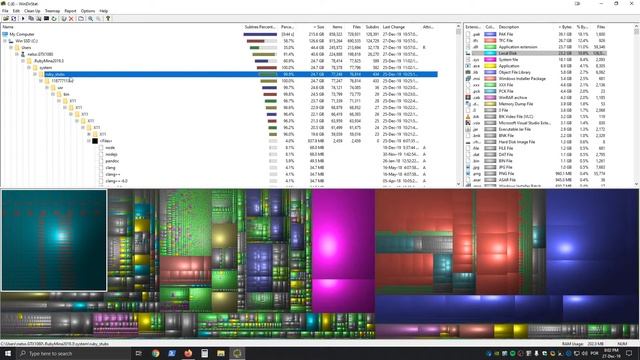This screenshot has width=640, height=360.
Task: Open the Report menu
Action: tap(70, 11)
